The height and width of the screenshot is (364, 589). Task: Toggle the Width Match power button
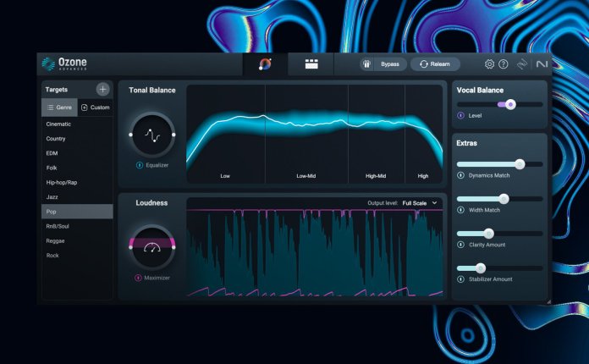point(460,210)
